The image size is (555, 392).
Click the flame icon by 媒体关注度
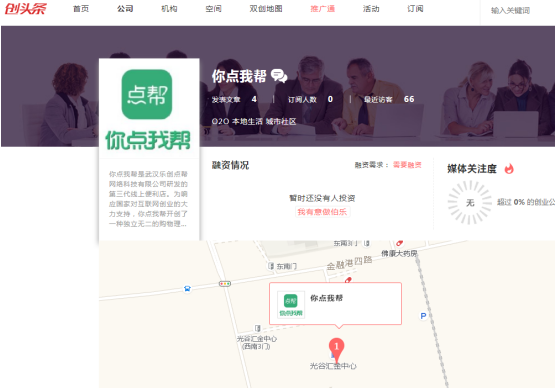[509, 169]
